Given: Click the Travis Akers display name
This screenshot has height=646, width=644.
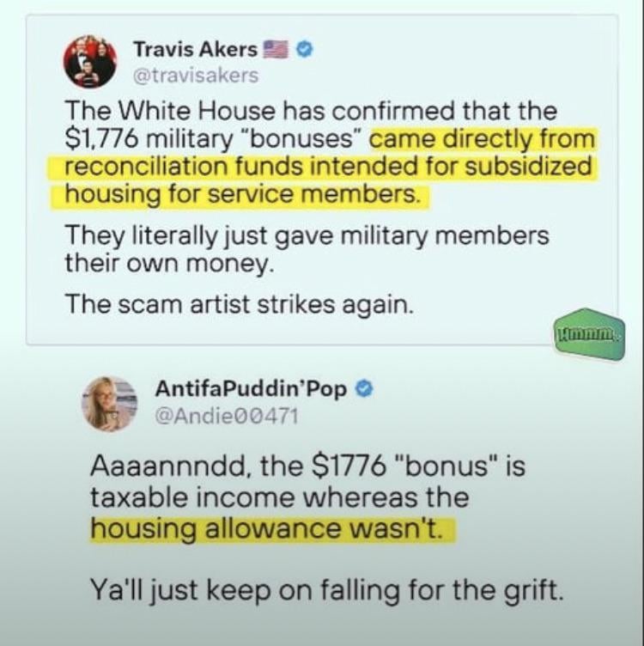Looking at the screenshot, I should [196, 50].
